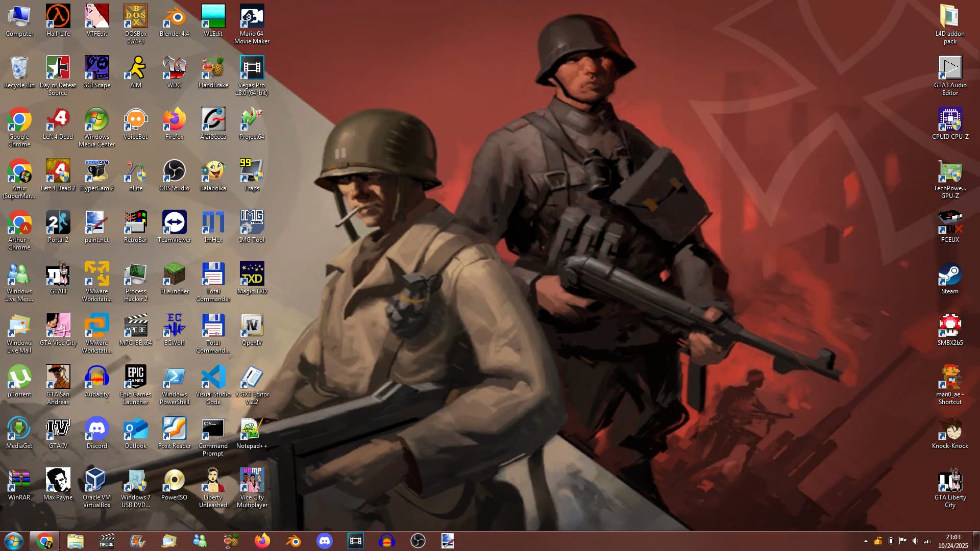Viewport: 980px width, 551px height.
Task: Show hidden system tray icons arrow
Action: click(866, 541)
